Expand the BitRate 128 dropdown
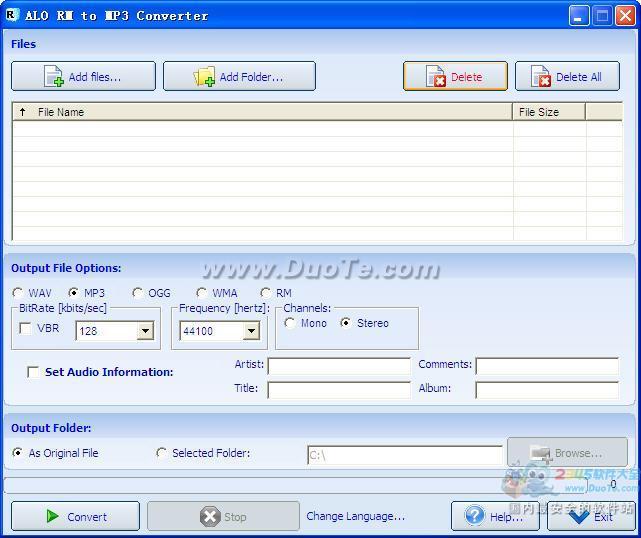641x538 pixels. [x=145, y=331]
